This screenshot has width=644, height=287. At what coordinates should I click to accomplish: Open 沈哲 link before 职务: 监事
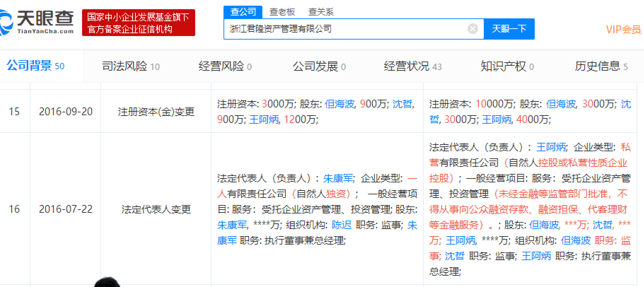point(454,256)
